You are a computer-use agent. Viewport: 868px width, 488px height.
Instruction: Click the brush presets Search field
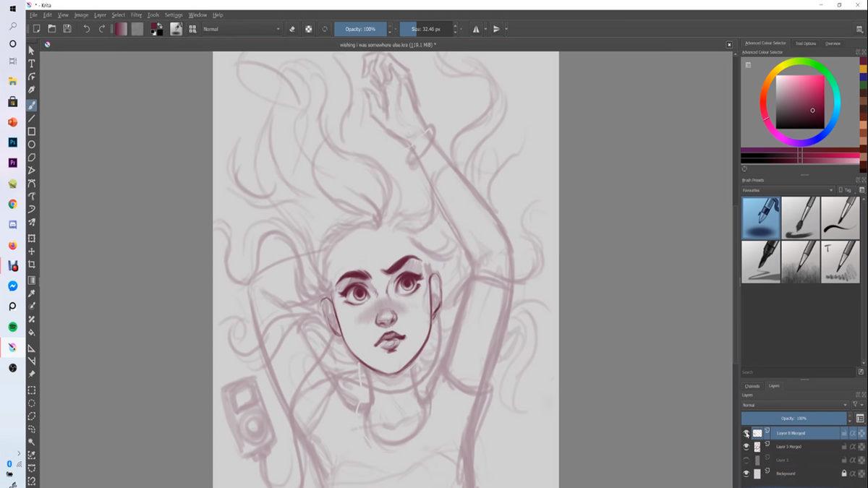tap(796, 372)
